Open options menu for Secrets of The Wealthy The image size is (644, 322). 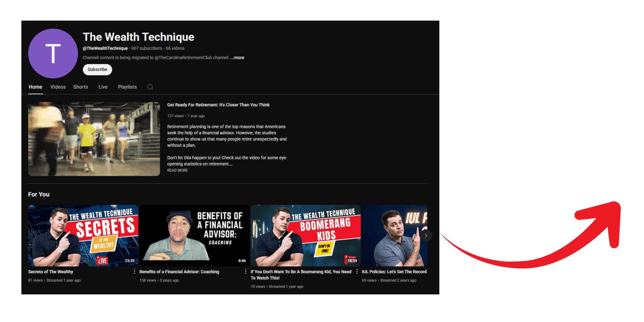click(135, 271)
